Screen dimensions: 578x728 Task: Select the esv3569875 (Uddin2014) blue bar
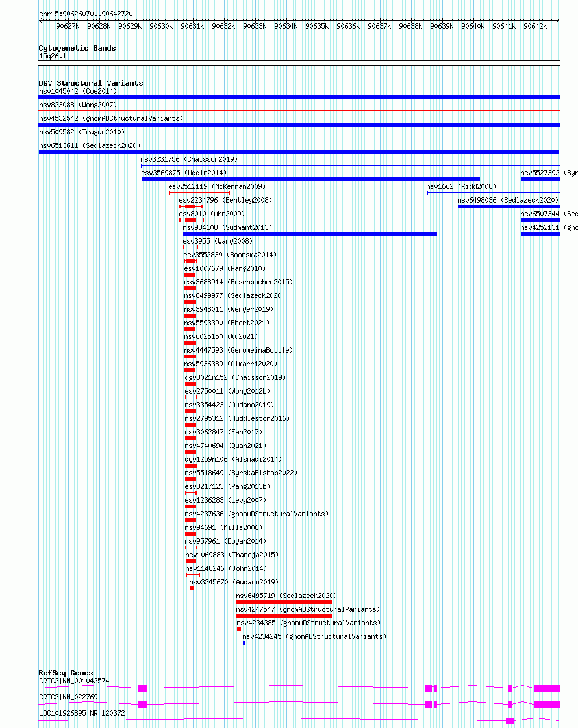point(310,179)
